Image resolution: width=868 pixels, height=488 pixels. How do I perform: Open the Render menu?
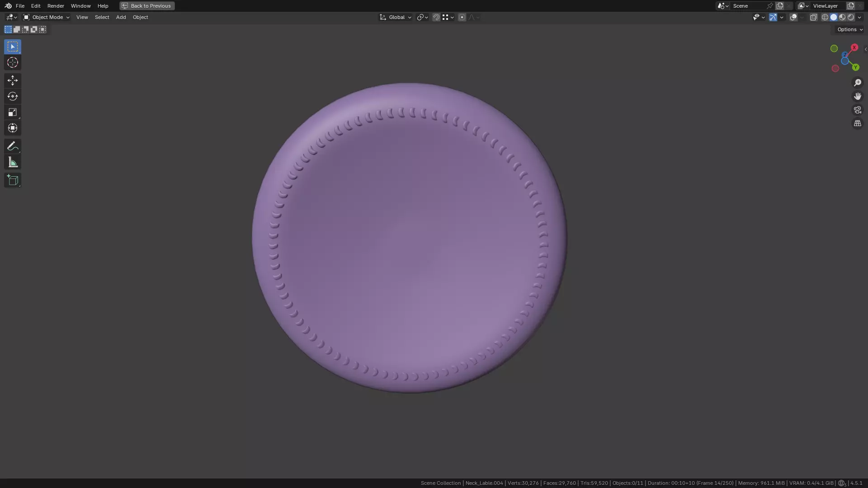(x=56, y=6)
